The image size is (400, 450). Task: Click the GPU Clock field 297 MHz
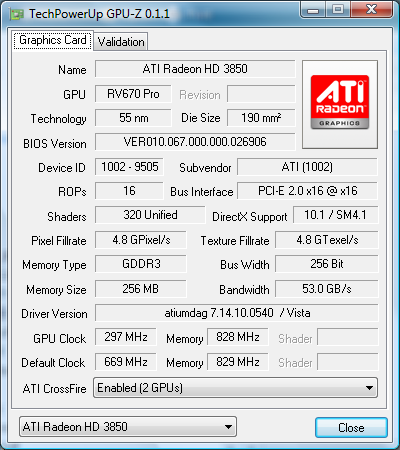126,337
